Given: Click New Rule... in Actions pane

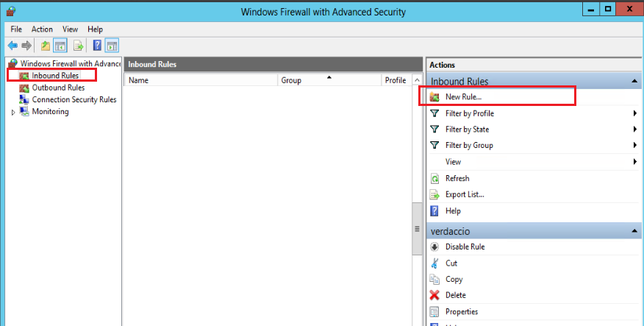Looking at the screenshot, I should click(x=463, y=97).
